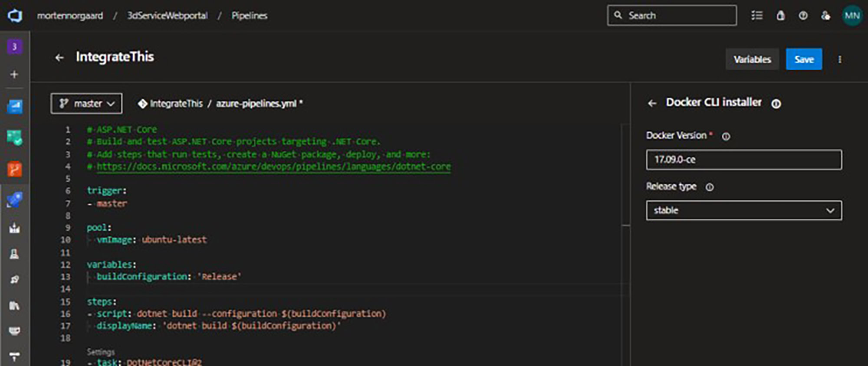
Task: Open the MN account avatar
Action: coord(852,16)
